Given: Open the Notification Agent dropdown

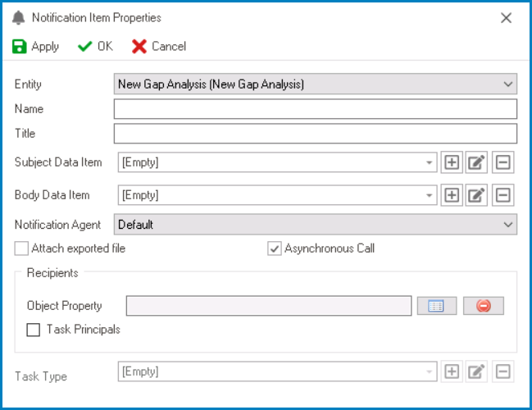Looking at the screenshot, I should [x=509, y=225].
